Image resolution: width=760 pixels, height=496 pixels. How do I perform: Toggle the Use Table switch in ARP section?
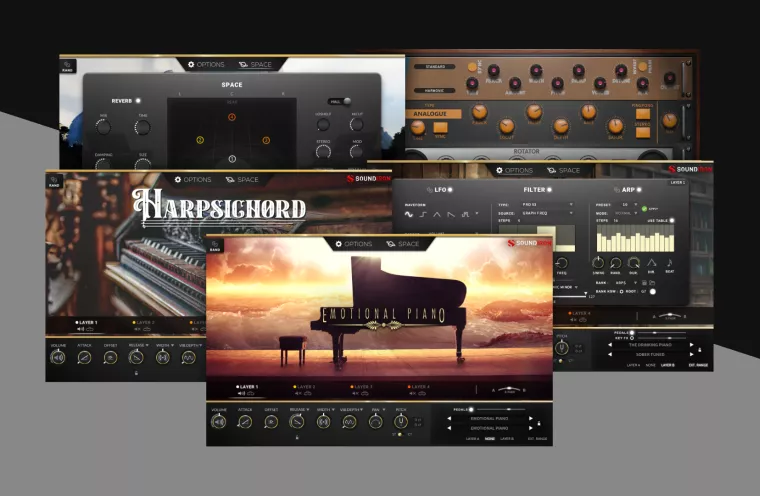coord(672,221)
